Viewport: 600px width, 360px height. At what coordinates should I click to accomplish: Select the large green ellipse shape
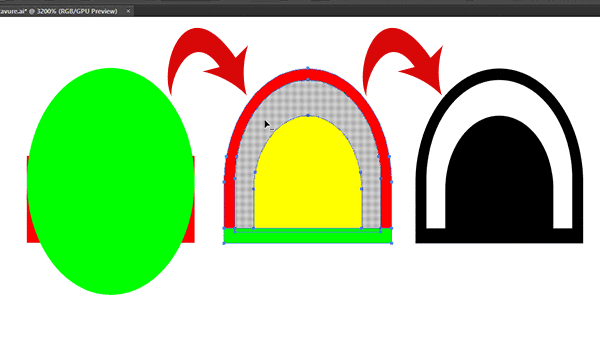point(111,181)
